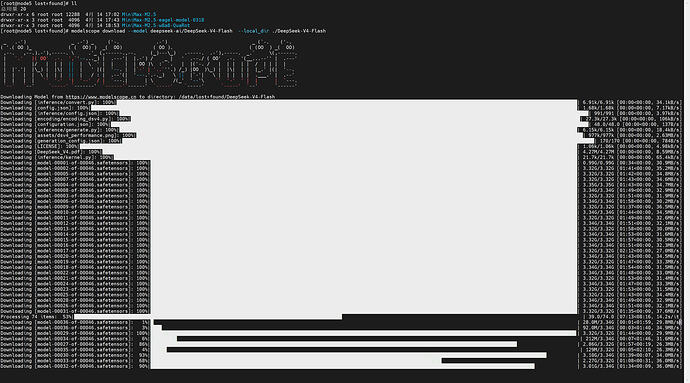
Task: Click the model-00002-of-00046.safetensors line
Action: point(340,168)
